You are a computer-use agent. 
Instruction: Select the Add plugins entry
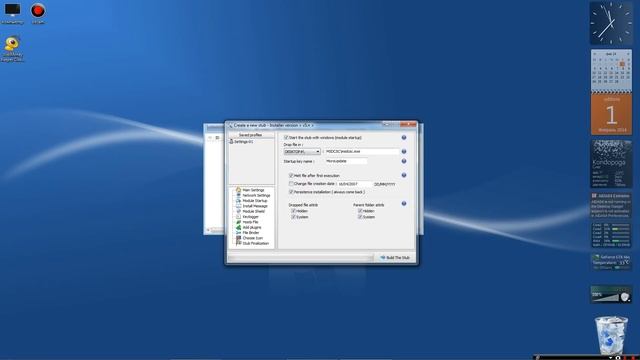coord(252,227)
